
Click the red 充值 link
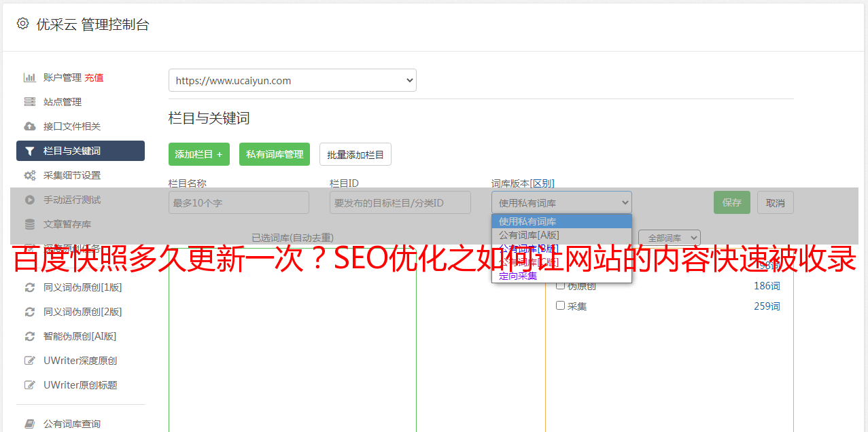click(x=94, y=77)
